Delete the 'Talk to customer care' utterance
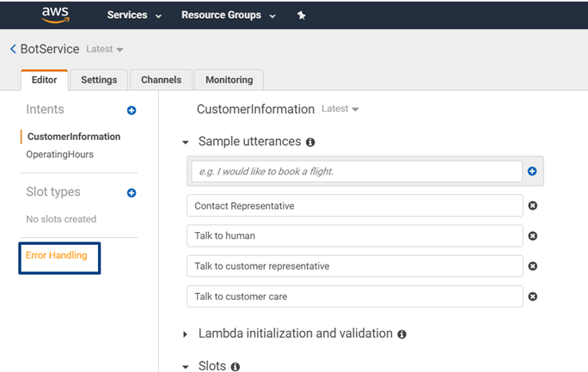588x372 pixels. [532, 296]
